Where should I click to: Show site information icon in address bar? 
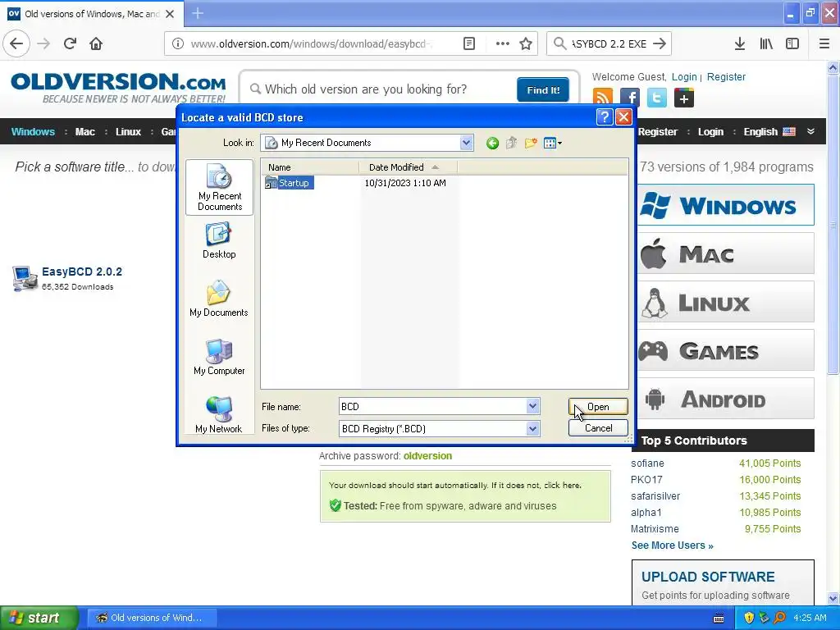(178, 44)
